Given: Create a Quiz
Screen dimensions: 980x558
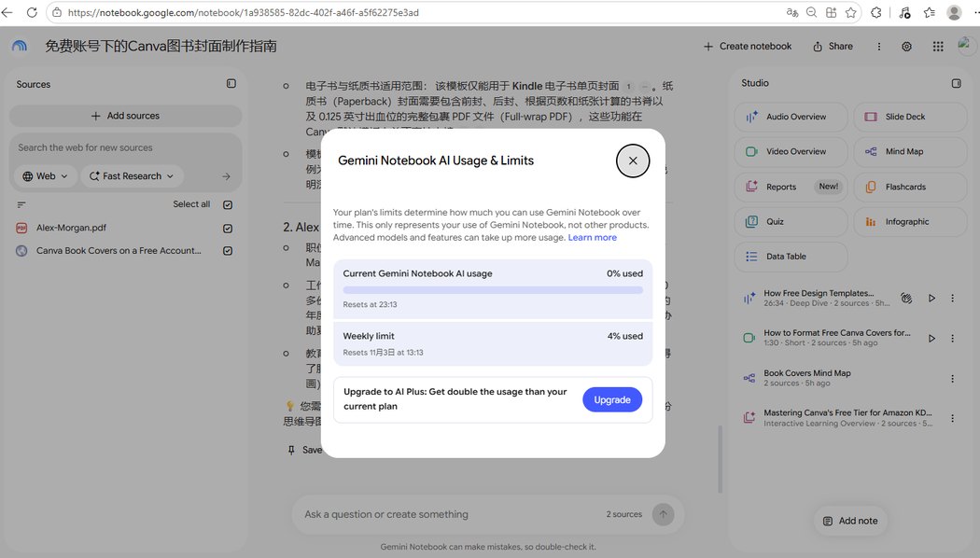Looking at the screenshot, I should [x=791, y=222].
